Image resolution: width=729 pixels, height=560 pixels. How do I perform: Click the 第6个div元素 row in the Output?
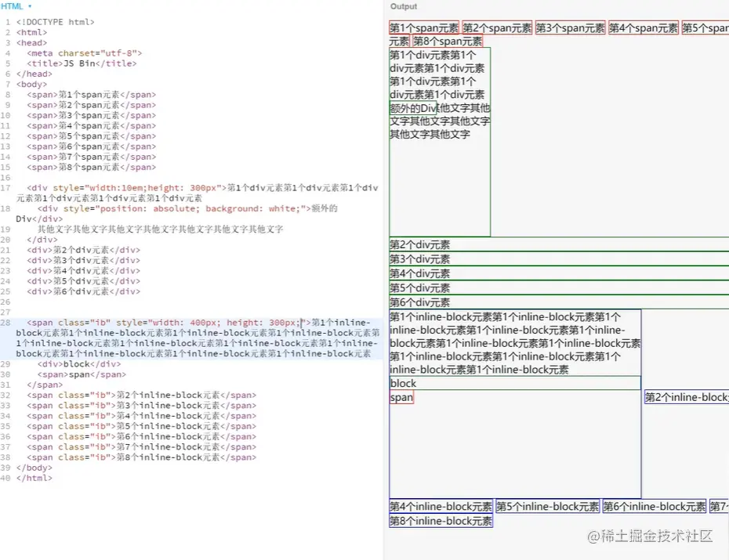[559, 302]
